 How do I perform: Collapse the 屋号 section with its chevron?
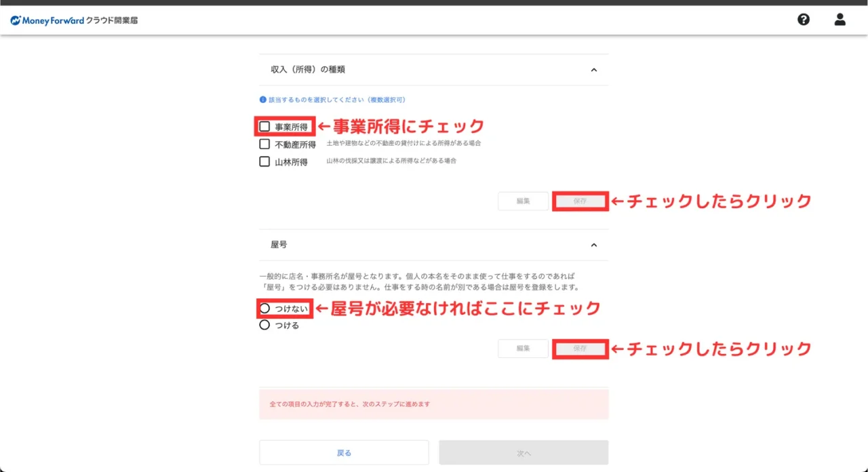click(594, 245)
